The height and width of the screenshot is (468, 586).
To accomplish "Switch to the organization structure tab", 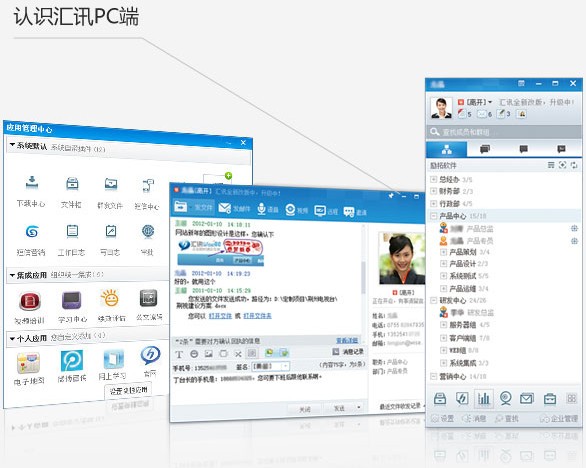I will 447,150.
